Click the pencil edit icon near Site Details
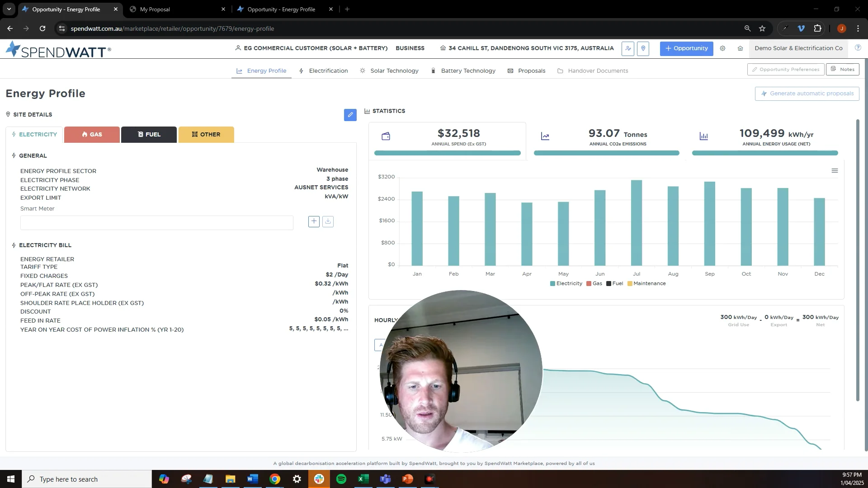 pyautogui.click(x=350, y=115)
